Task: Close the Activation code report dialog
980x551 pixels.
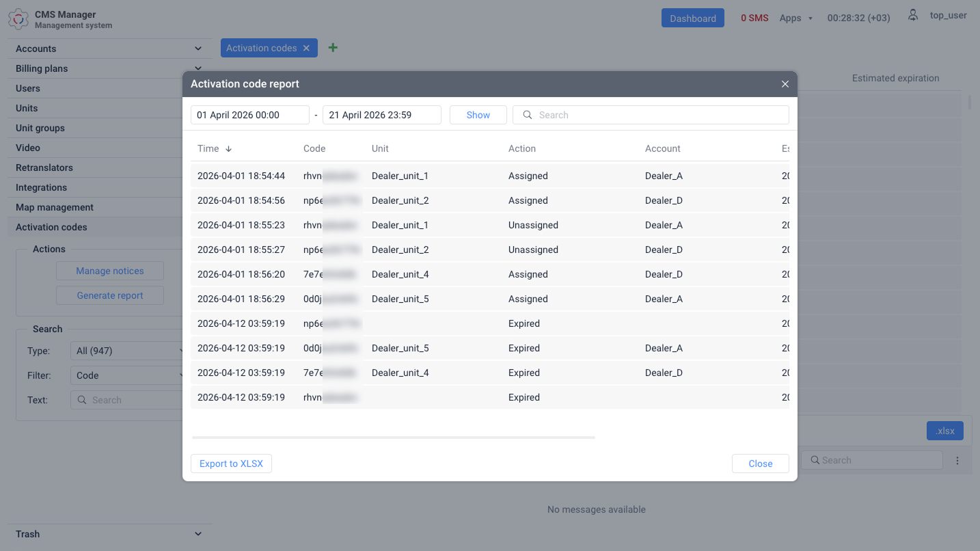Action: (785, 84)
